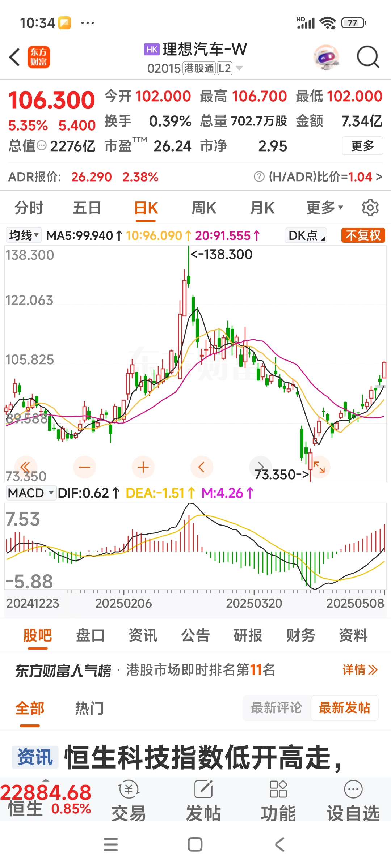Open the robot assistant avatar
The width and height of the screenshot is (391, 868).
(x=326, y=57)
